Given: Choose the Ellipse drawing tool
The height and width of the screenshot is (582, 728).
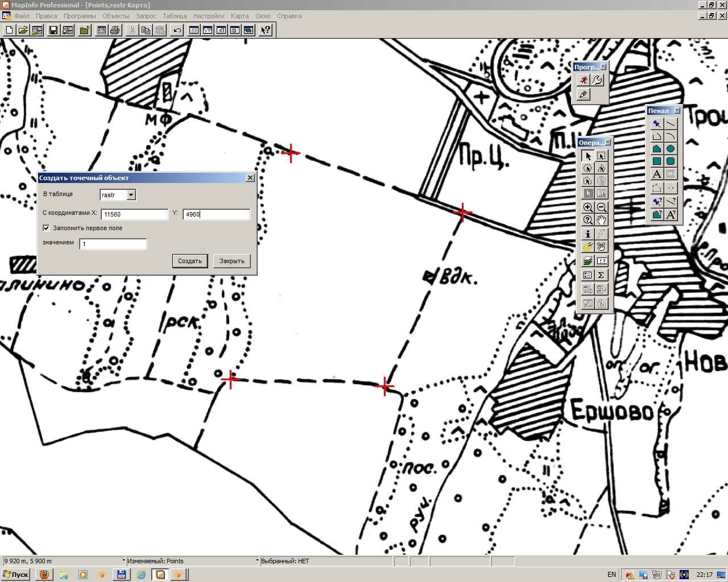Looking at the screenshot, I should tap(671, 149).
